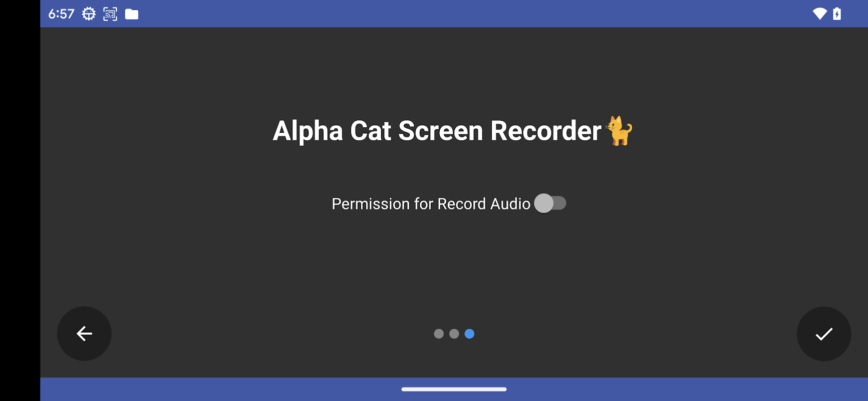868x401 pixels.
Task: Tap the orange cat emoji in the title
Action: (x=619, y=131)
